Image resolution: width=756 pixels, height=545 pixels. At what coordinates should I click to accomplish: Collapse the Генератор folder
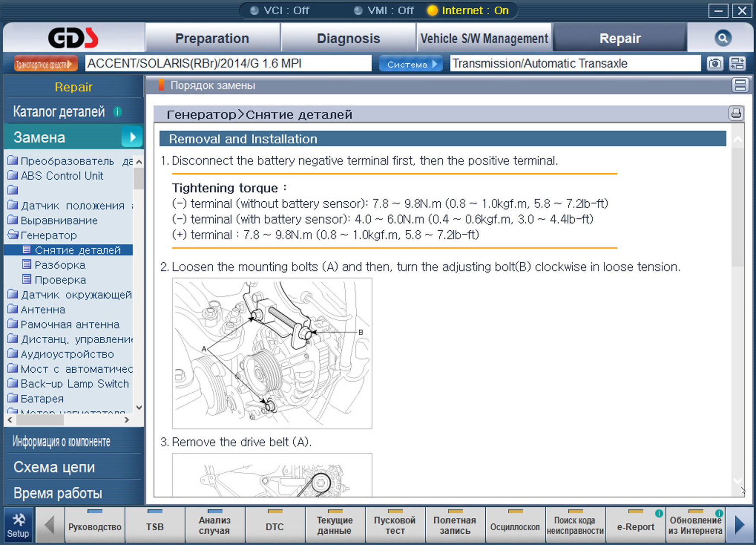tap(13, 235)
